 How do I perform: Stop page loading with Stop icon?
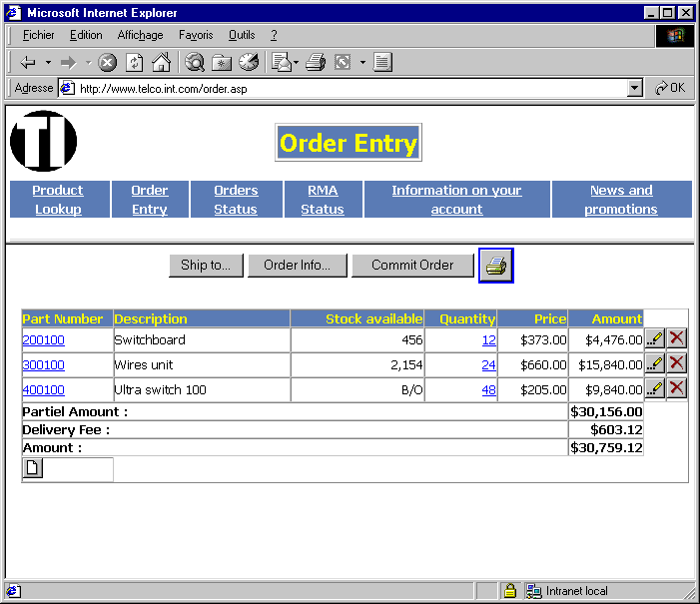tap(108, 63)
